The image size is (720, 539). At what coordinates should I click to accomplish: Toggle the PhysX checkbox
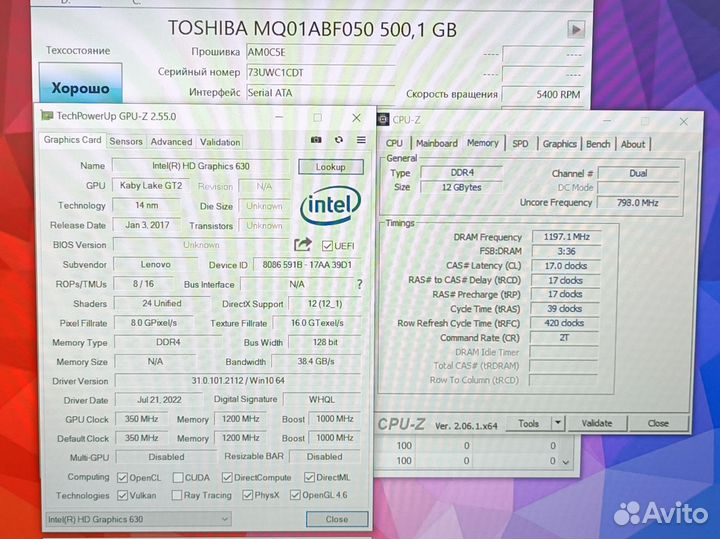click(247, 495)
